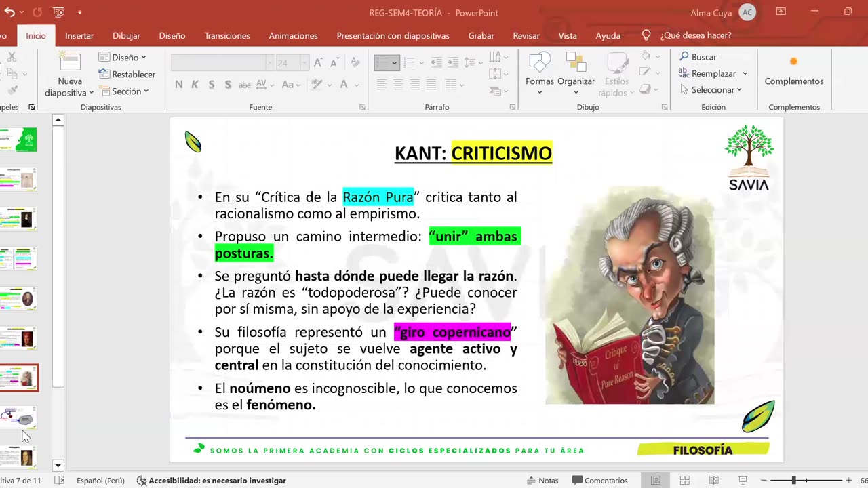The width and height of the screenshot is (868, 488).
Task: Adjust the zoom slider handle
Action: (793, 481)
